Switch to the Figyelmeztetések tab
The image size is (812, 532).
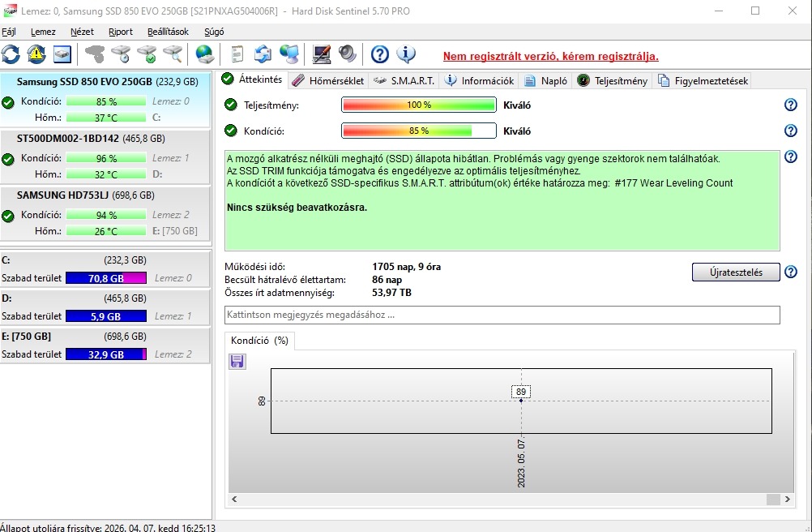(703, 81)
